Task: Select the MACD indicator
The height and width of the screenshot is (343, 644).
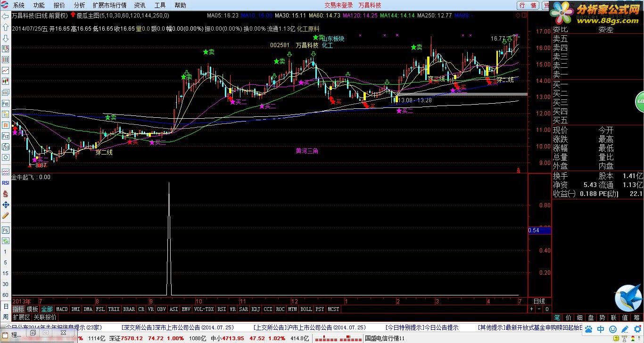Action: (62, 309)
